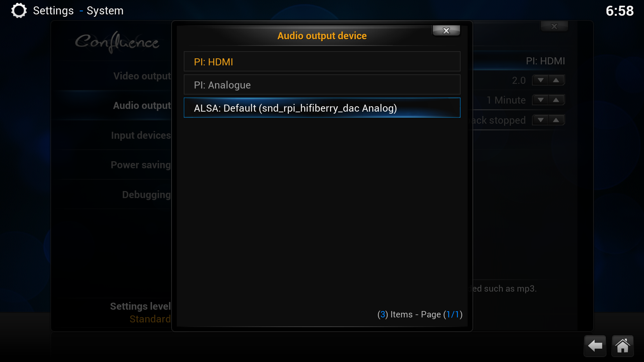
Task: Change the Settings level Standard
Action: click(141, 312)
